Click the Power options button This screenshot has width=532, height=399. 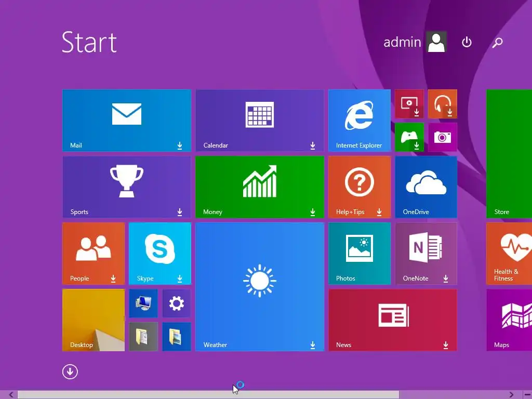(467, 42)
